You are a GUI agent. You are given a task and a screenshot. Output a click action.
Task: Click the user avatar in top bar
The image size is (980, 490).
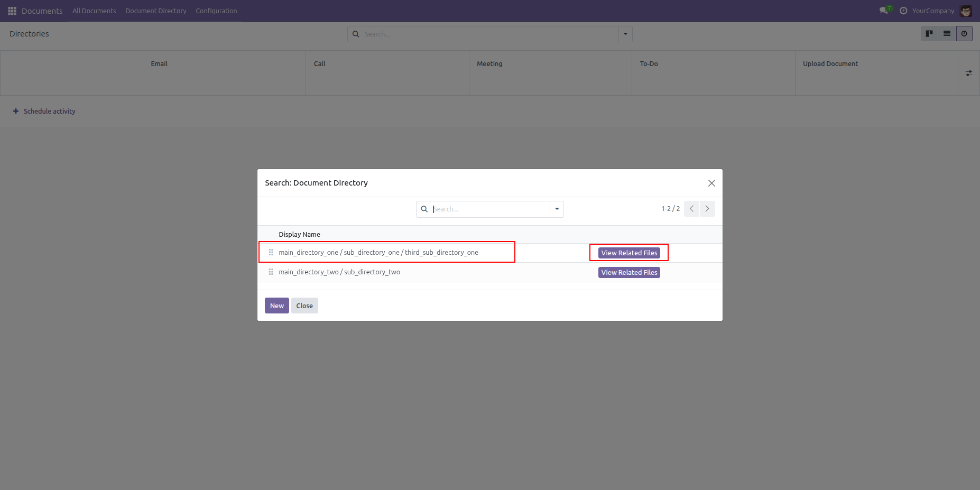click(x=966, y=11)
